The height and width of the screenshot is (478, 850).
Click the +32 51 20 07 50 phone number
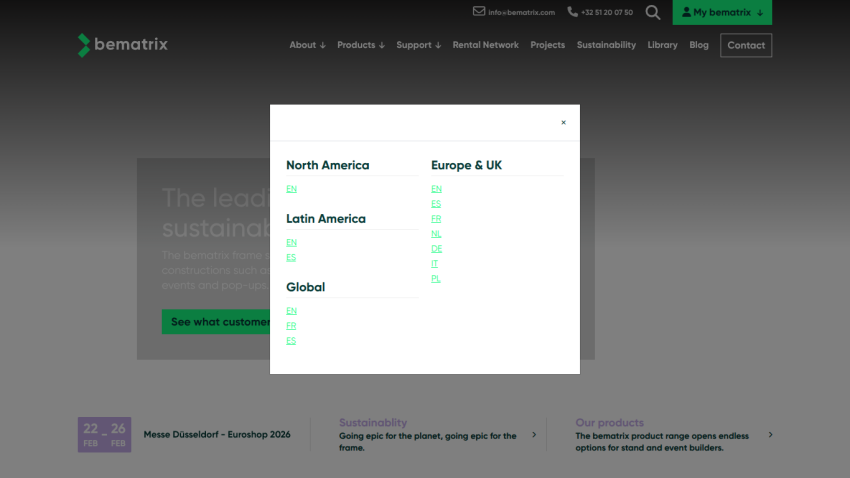pos(607,12)
